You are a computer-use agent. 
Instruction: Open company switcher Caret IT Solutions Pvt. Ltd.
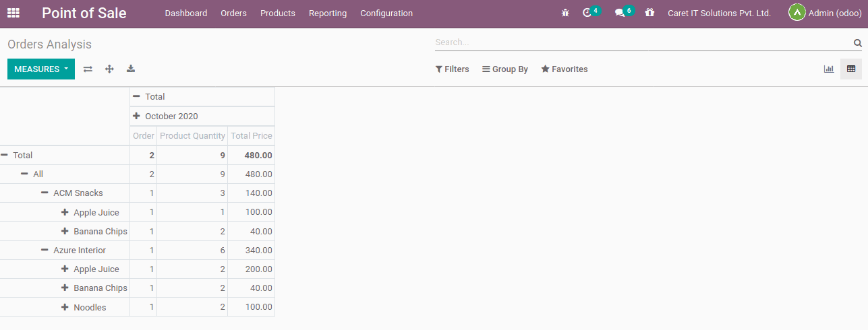[x=719, y=13]
